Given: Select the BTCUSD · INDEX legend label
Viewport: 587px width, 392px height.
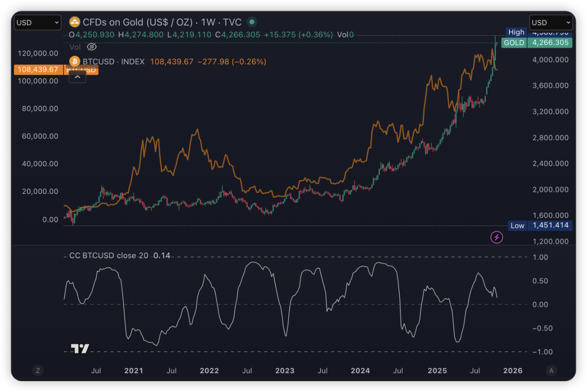Looking at the screenshot, I should coord(114,62).
